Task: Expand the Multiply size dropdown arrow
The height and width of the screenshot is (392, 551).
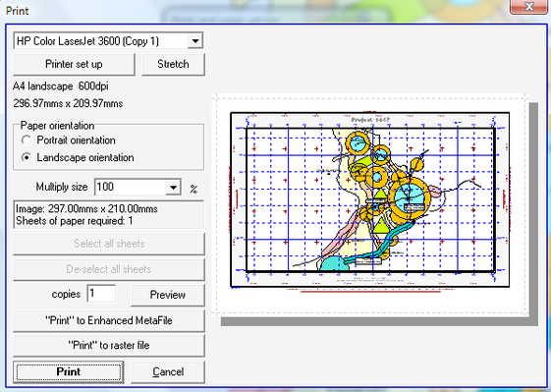Action: pos(173,187)
